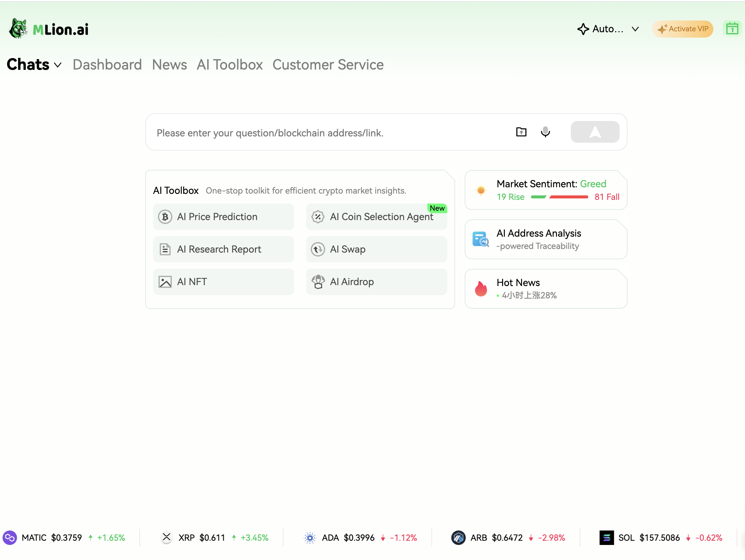
Task: Switch to the Dashboard tab
Action: click(107, 65)
